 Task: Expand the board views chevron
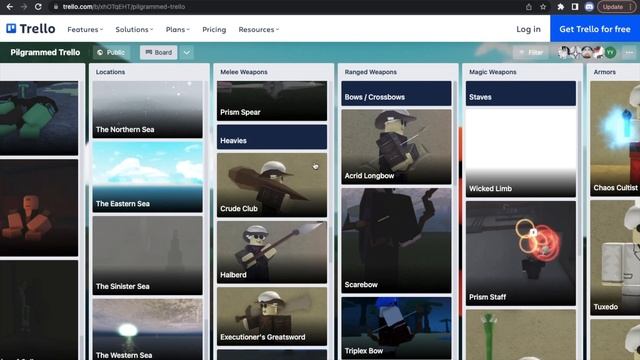pyautogui.click(x=187, y=52)
